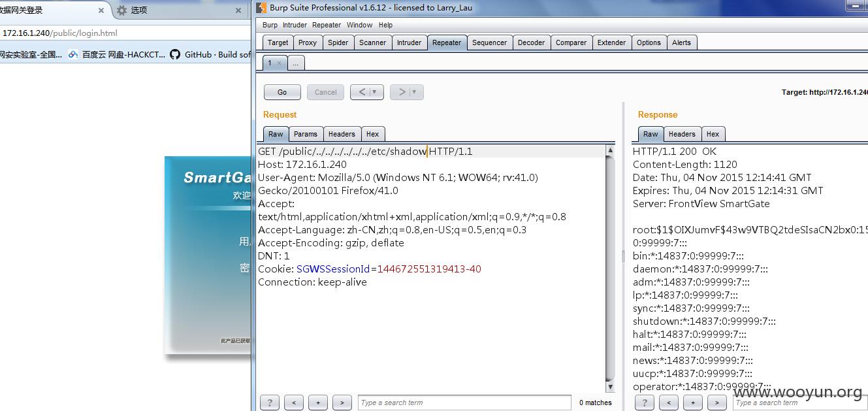Click the Target URL label in Repeater

(824, 92)
